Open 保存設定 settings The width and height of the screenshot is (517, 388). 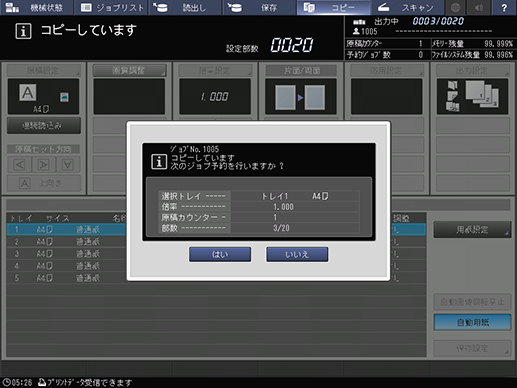pyautogui.click(x=472, y=348)
